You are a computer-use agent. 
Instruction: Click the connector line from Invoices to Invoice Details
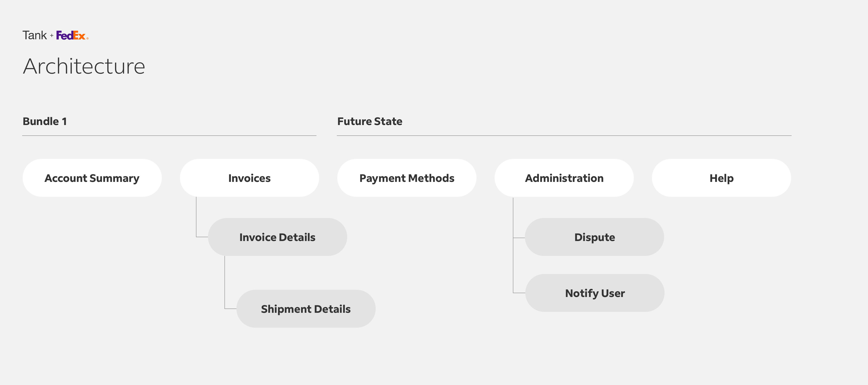point(196,217)
